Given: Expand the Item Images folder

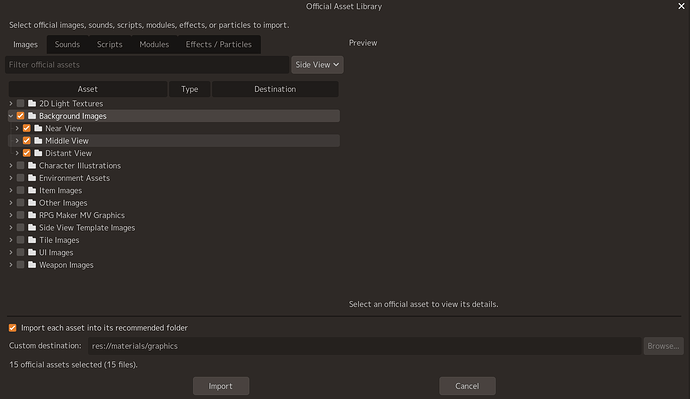Looking at the screenshot, I should tap(11, 190).
